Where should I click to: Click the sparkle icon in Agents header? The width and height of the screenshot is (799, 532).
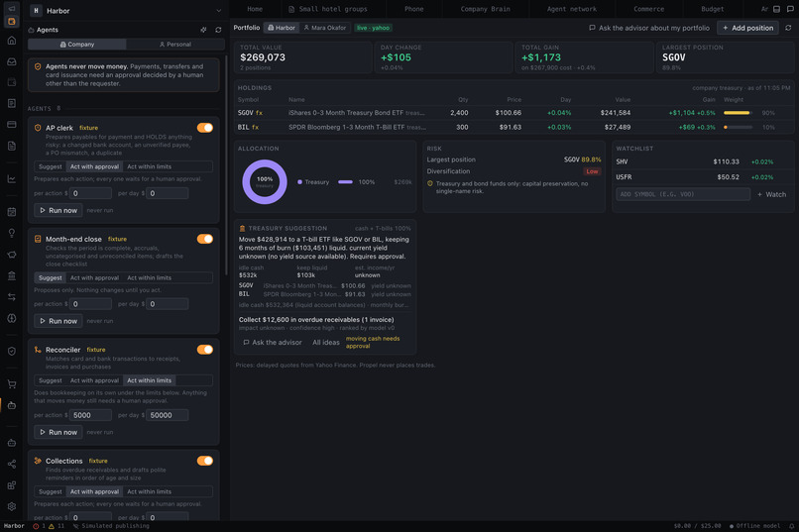pyautogui.click(x=203, y=30)
